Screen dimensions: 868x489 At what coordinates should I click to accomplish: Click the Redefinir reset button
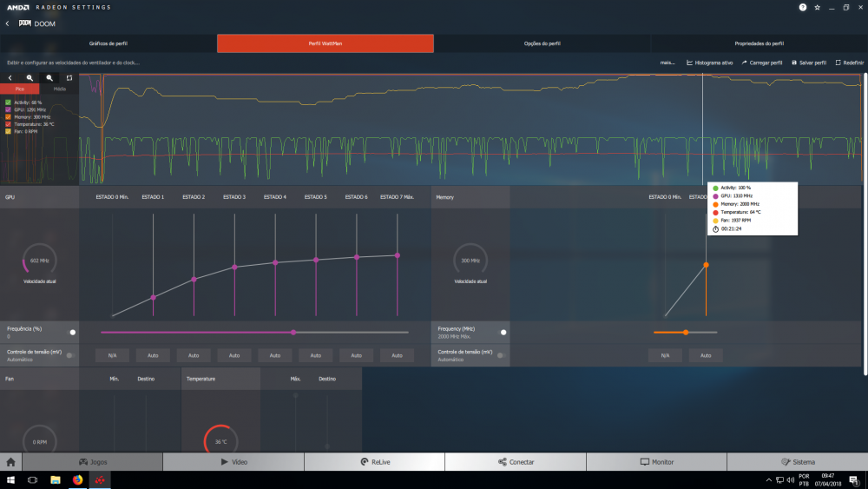coord(850,63)
